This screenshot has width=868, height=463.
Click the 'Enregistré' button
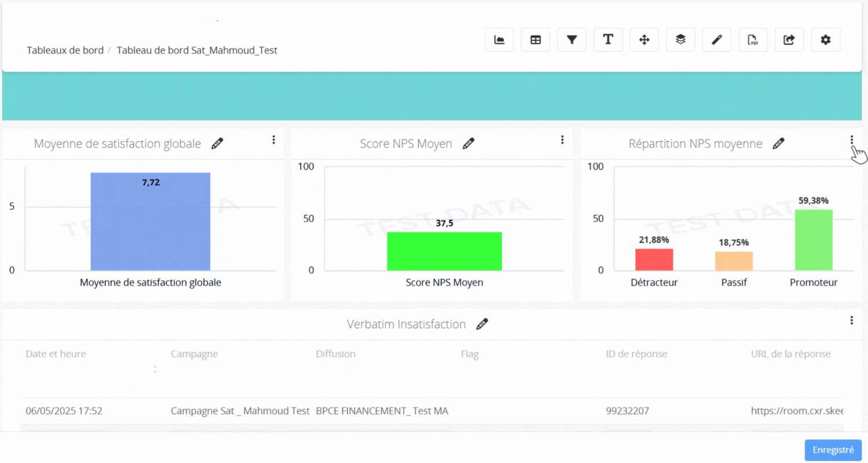833,450
